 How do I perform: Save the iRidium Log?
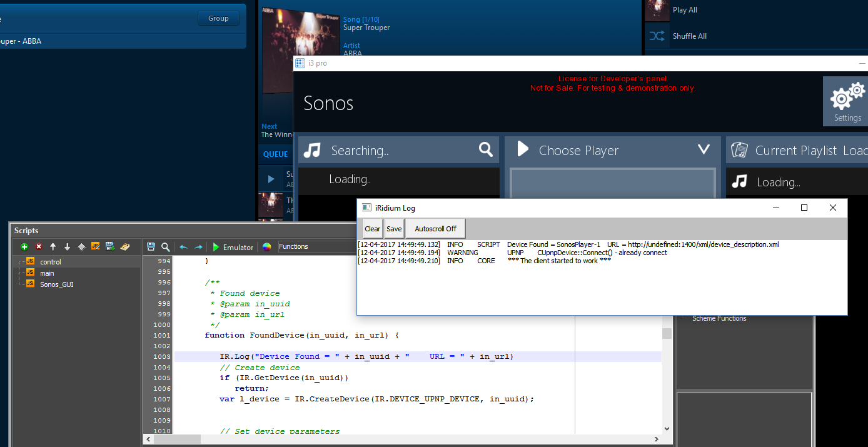tap(394, 229)
